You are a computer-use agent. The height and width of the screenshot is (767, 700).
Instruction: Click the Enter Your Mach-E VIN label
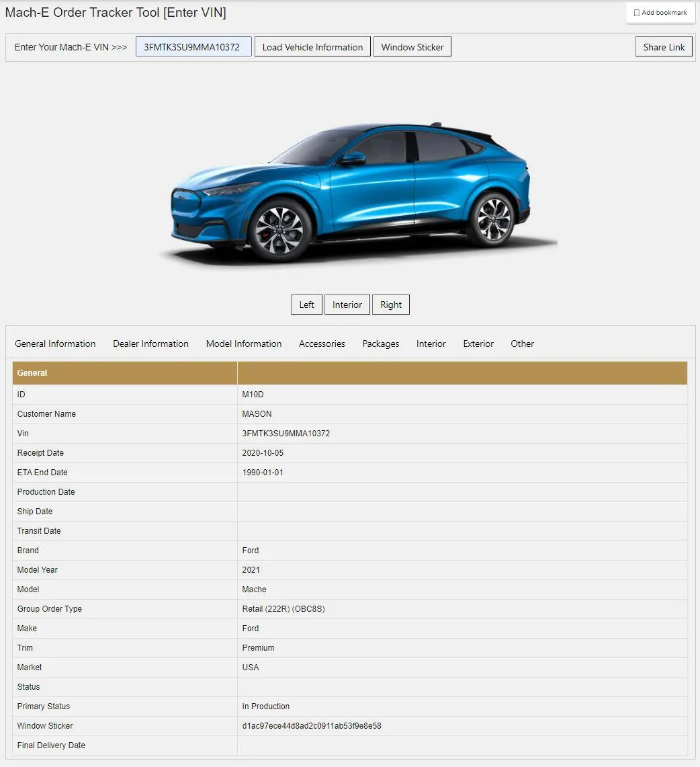(71, 47)
